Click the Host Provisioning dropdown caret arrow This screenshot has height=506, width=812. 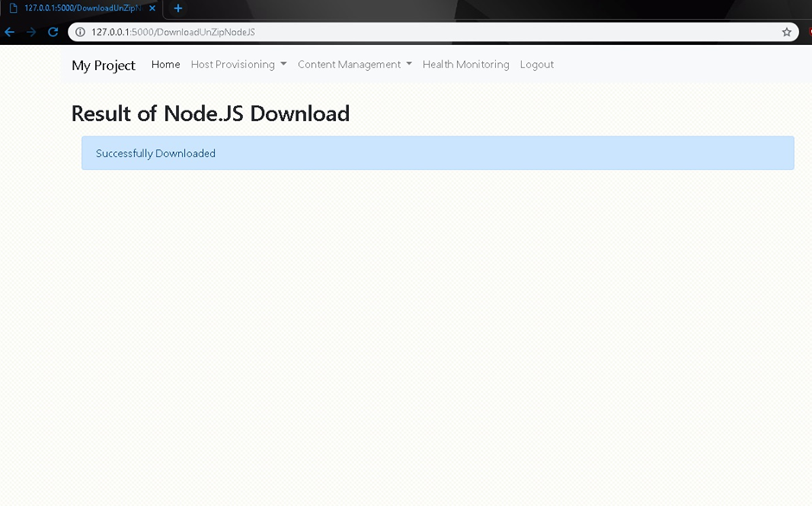coord(282,64)
